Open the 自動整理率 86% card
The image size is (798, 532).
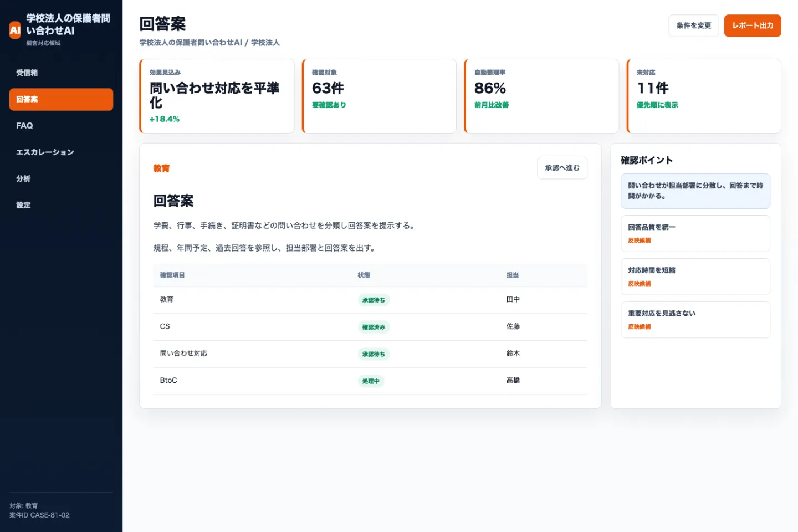541,96
